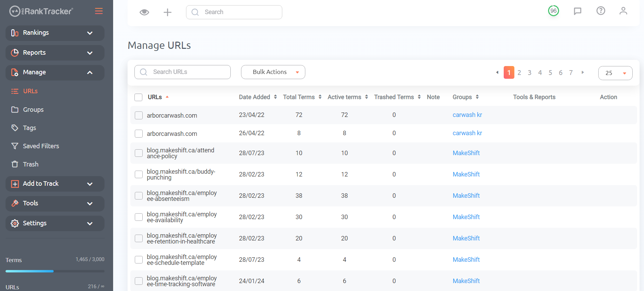This screenshot has width=644, height=291.
Task: Click the Manage document gear icon
Action: [x=15, y=72]
